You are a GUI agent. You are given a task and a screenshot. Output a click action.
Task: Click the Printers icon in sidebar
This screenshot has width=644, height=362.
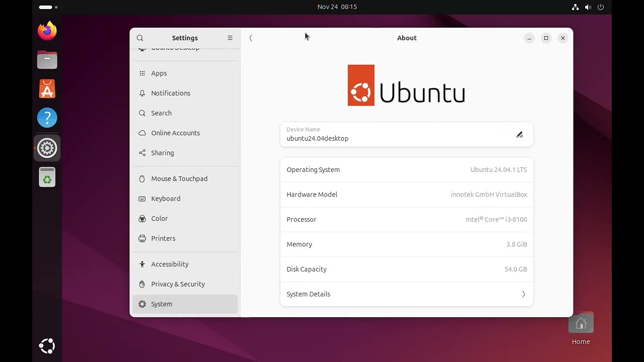[142, 238]
